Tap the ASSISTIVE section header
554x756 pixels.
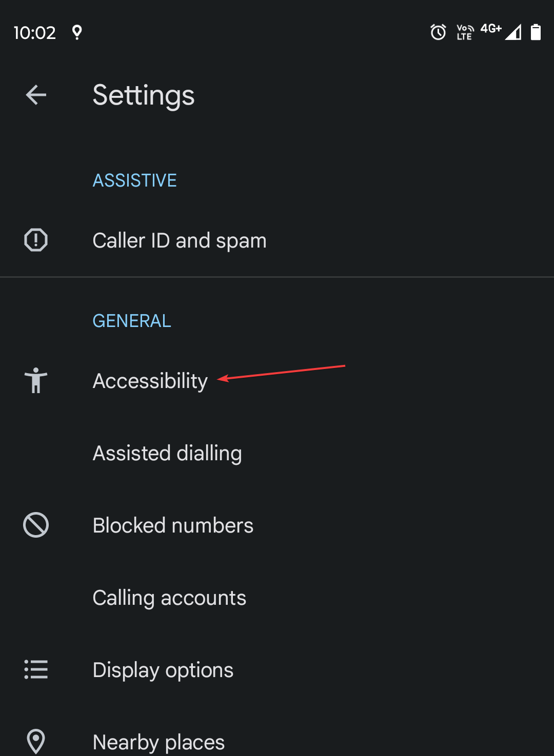pyautogui.click(x=134, y=180)
